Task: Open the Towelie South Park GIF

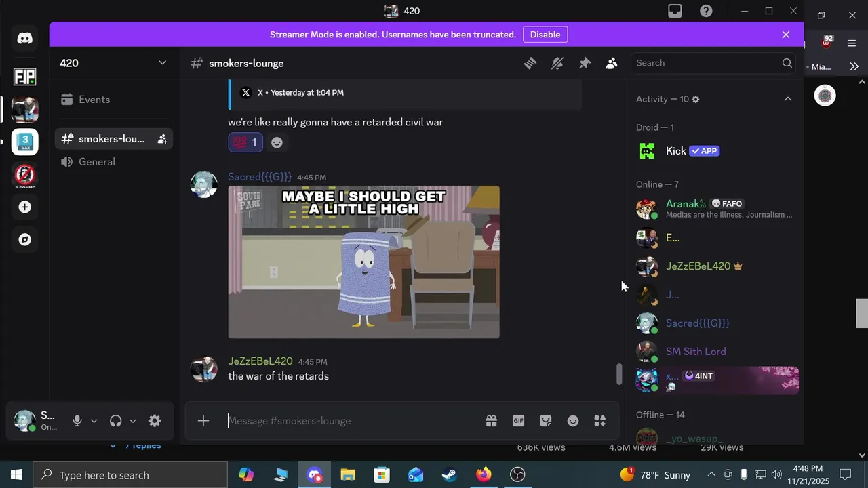Action: 363,262
